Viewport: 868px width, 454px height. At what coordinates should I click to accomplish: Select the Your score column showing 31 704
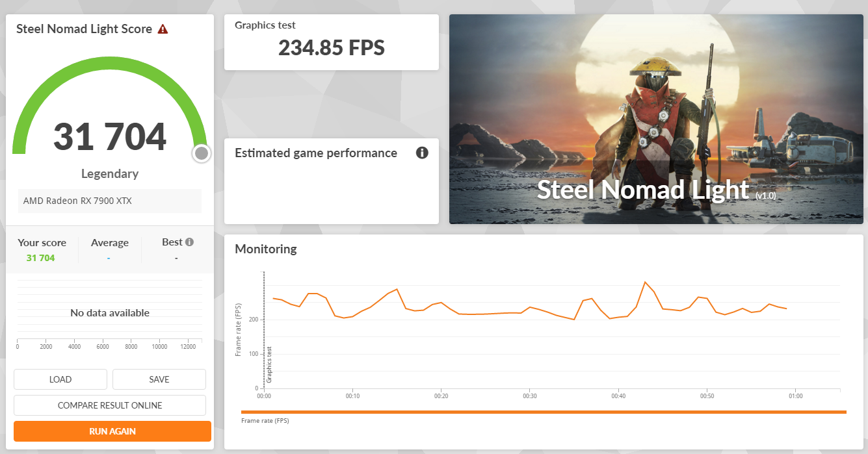coord(42,249)
